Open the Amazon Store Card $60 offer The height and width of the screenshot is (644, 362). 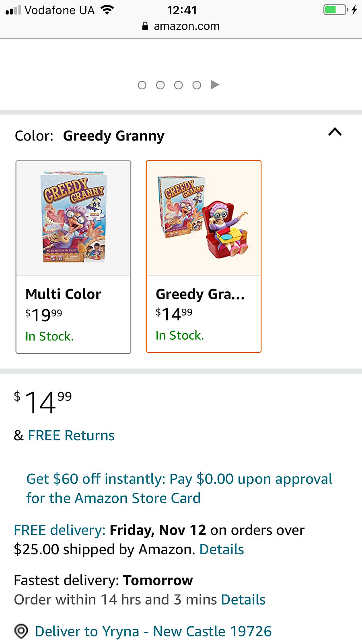[179, 488]
